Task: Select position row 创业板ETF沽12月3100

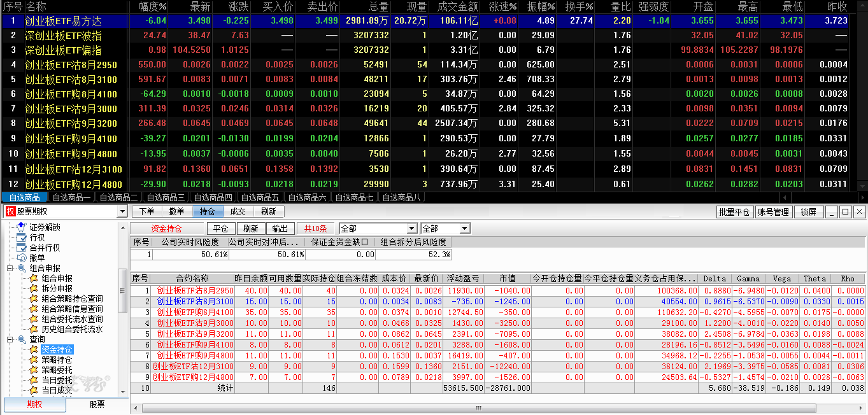Action: 497,366
